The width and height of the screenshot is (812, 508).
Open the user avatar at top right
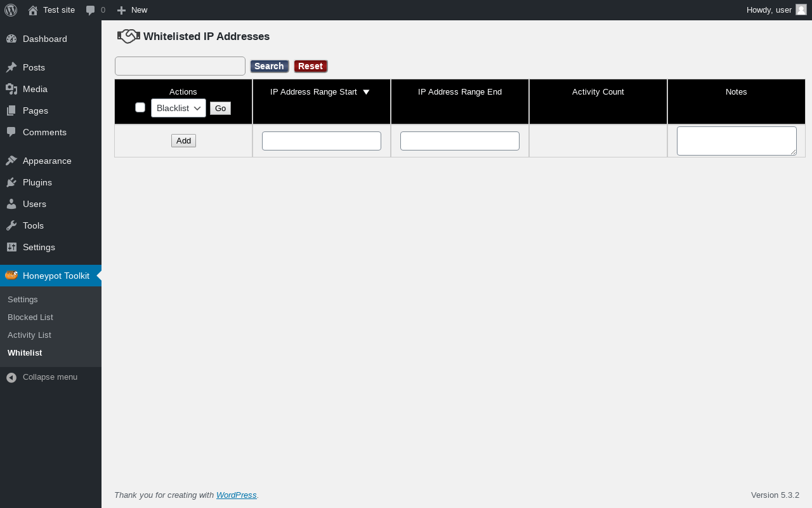coord(801,10)
